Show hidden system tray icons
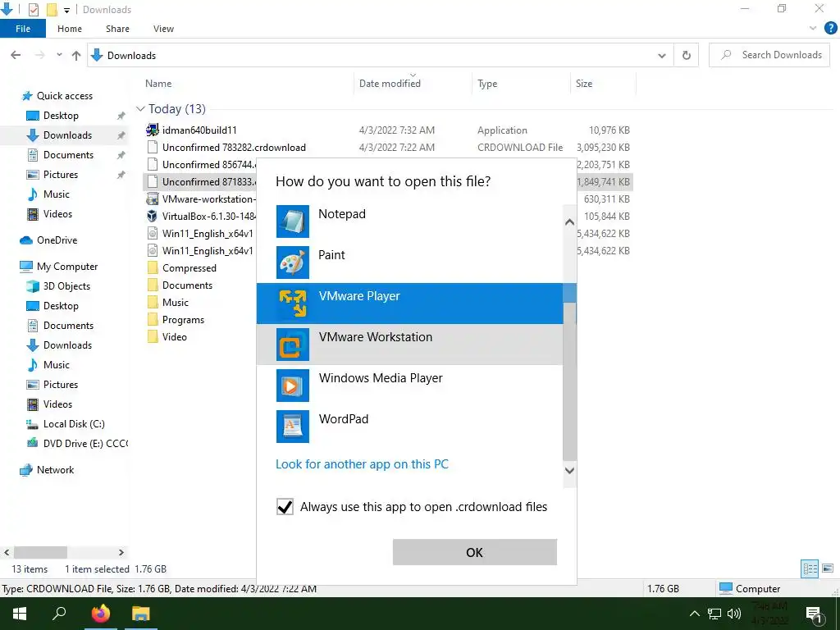840x630 pixels. [x=694, y=614]
